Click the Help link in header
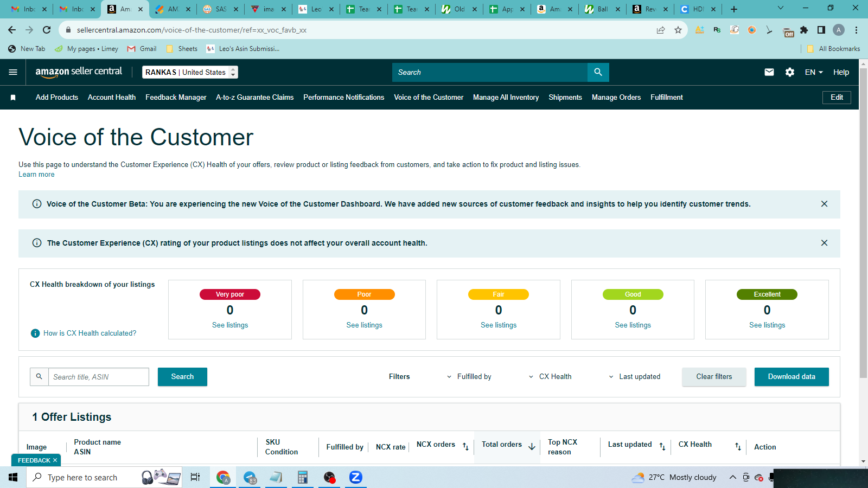Screen dimensions: 868x488 (841, 72)
